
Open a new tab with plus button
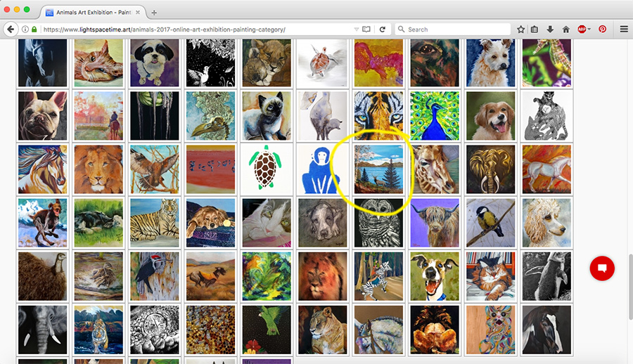click(154, 13)
